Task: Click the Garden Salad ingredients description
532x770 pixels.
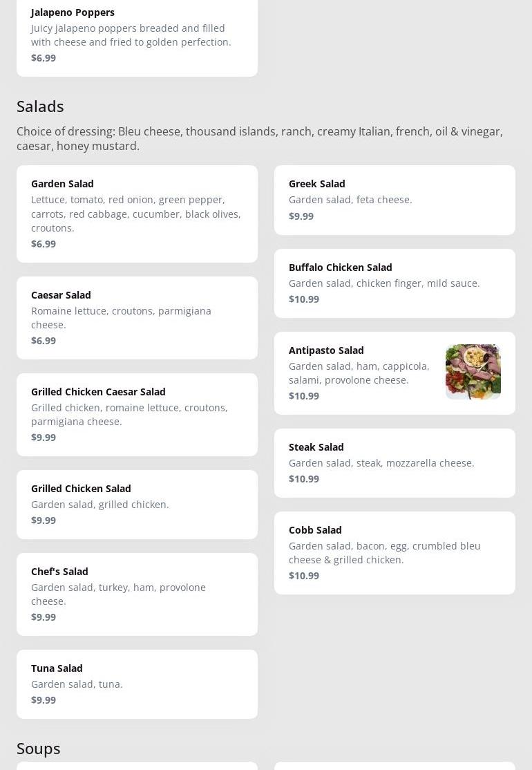Action: pos(135,214)
